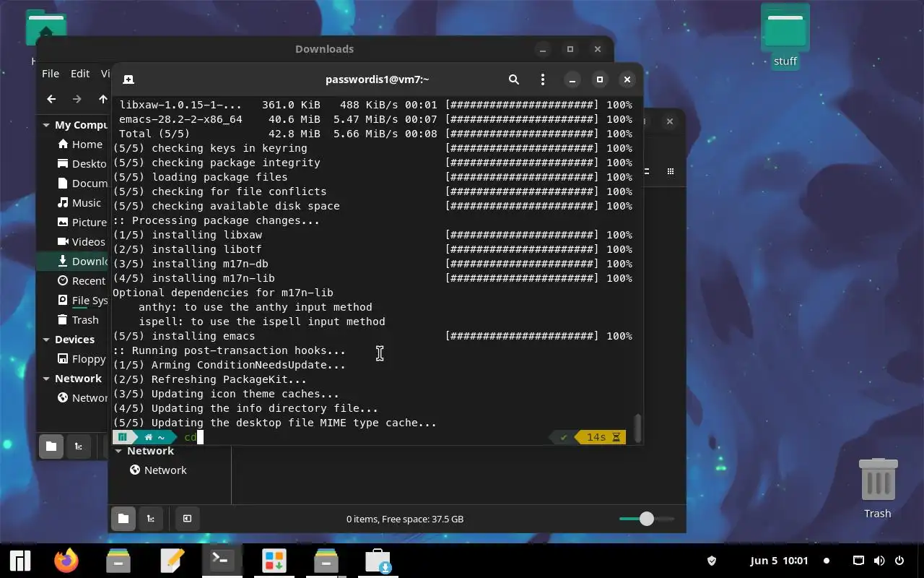Collapse the Network section in Downloads sidebar
924x578 pixels.
(46, 379)
